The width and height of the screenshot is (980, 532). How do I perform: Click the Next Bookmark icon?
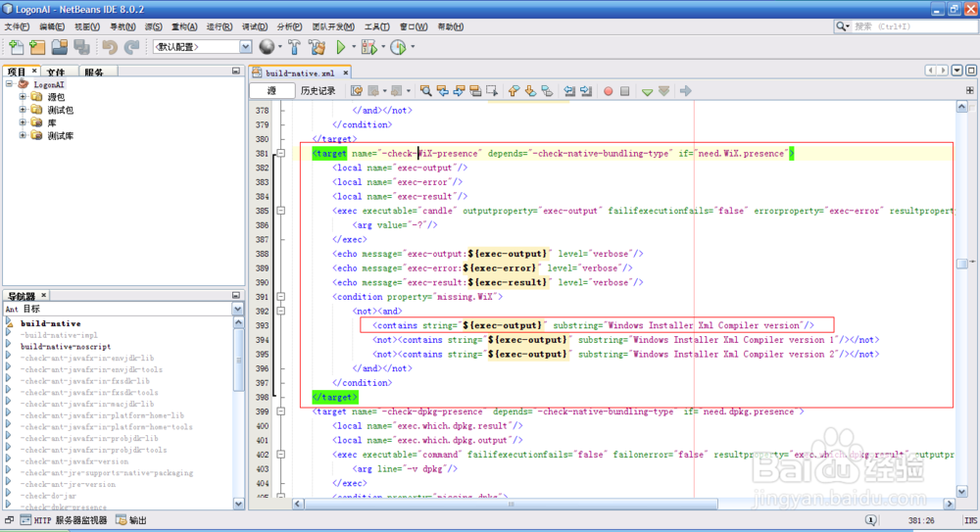(530, 91)
